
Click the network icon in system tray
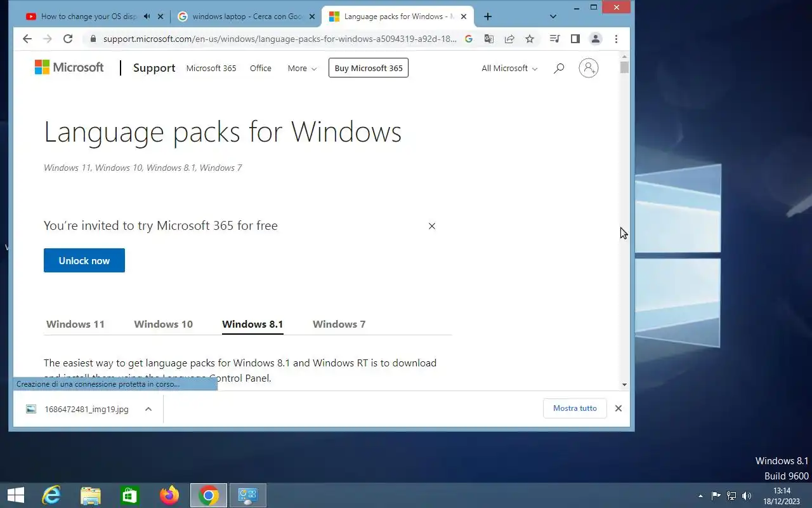pos(731,496)
